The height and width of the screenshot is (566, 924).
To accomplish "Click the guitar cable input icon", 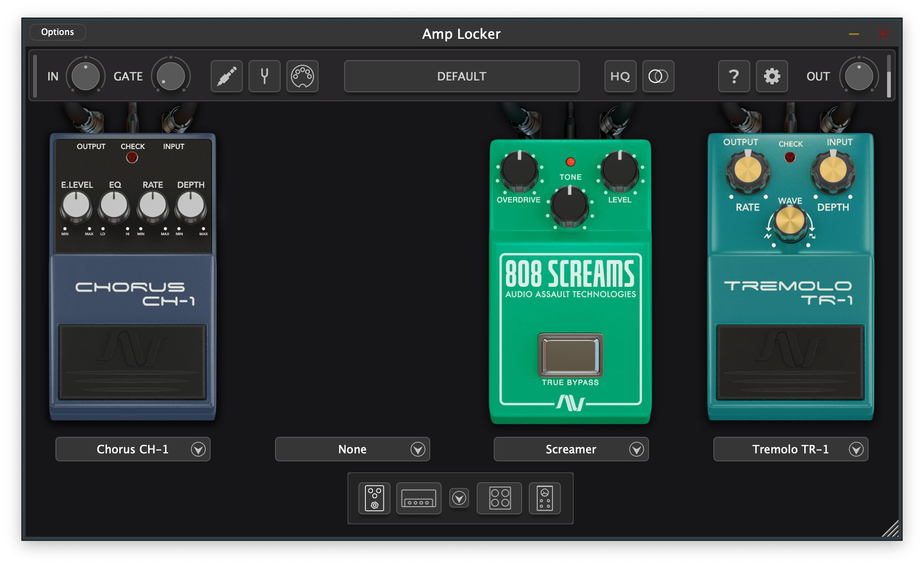I will [x=226, y=76].
